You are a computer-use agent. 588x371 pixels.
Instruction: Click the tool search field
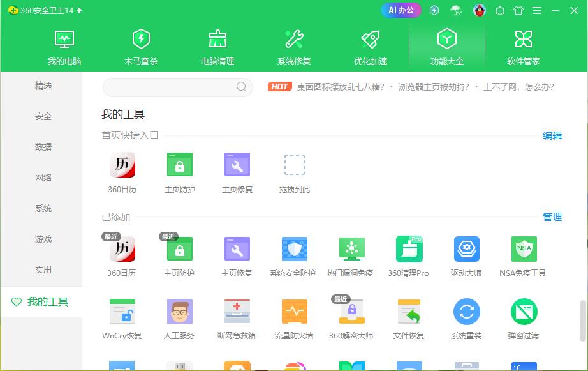178,87
